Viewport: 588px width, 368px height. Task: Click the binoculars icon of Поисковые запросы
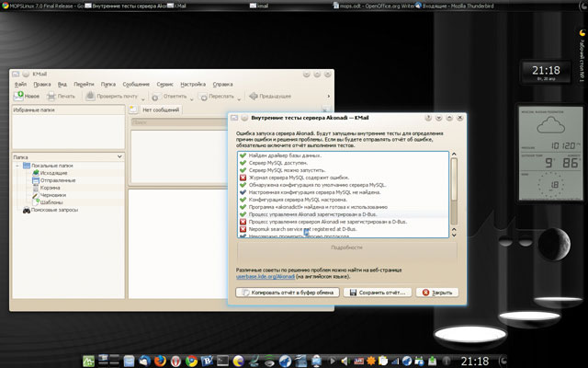27,210
